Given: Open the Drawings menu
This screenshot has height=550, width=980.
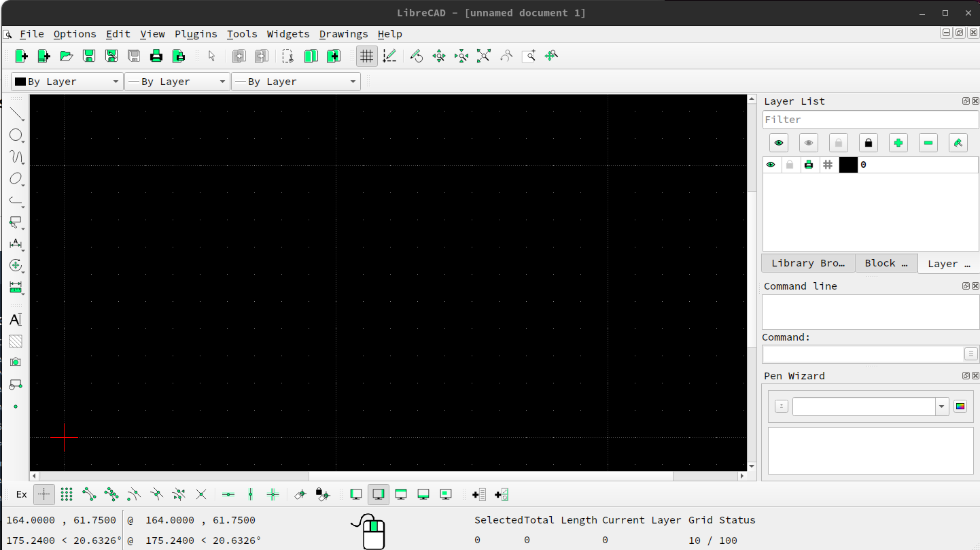Looking at the screenshot, I should point(344,34).
